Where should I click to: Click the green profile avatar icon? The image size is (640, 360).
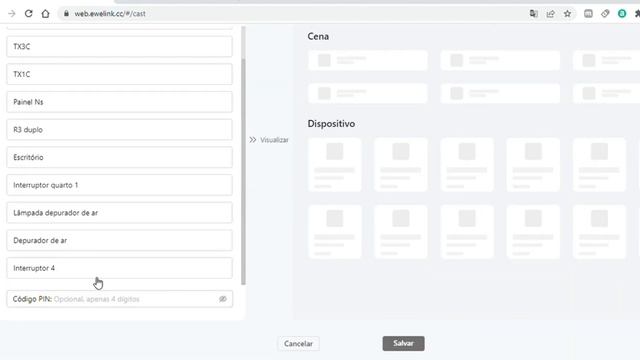[x=622, y=13]
